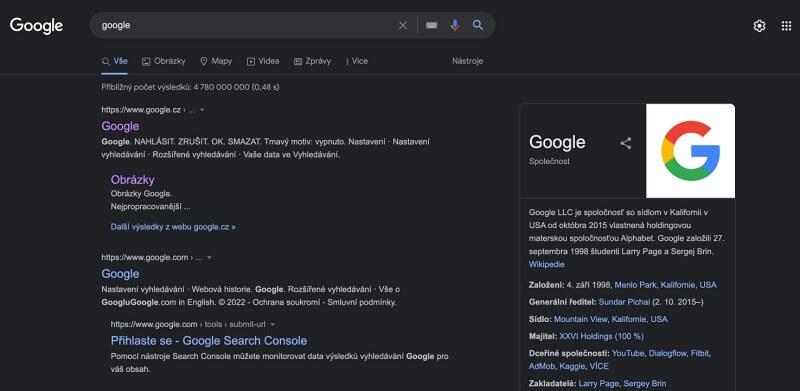Open the Obrázky sub-result link
The height and width of the screenshot is (391, 800).
[x=133, y=180]
